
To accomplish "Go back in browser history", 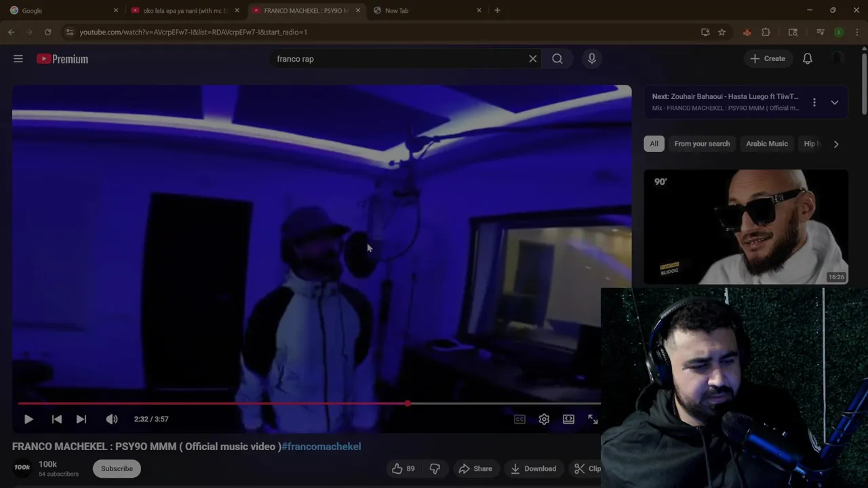I will 12,32.
